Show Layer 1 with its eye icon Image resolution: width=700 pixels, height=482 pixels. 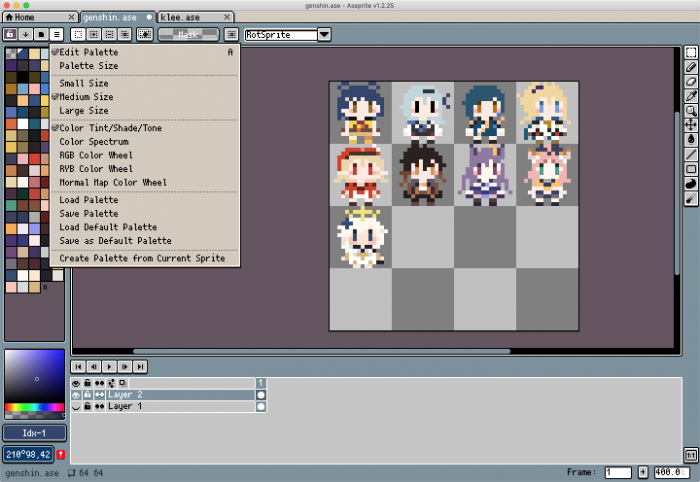click(76, 407)
